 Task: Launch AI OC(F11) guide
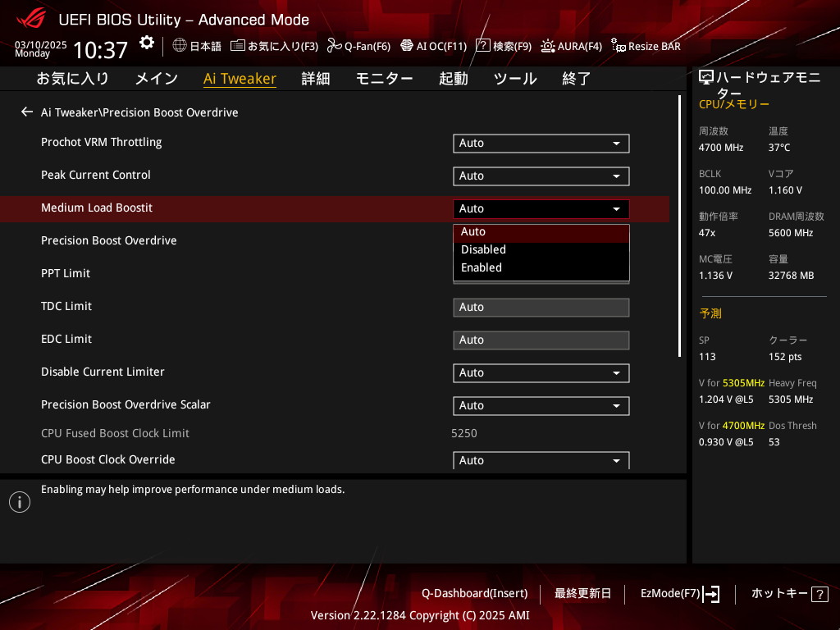click(433, 46)
